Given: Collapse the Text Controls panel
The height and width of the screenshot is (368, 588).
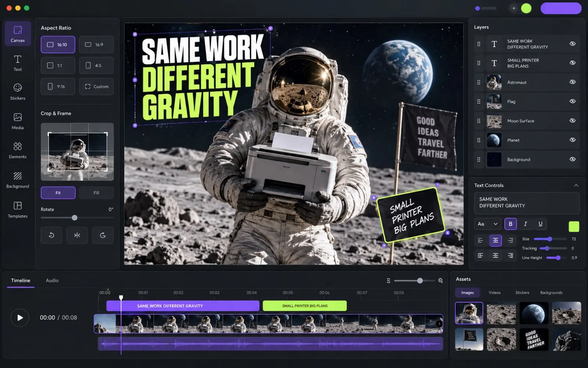Looking at the screenshot, I should click(576, 185).
